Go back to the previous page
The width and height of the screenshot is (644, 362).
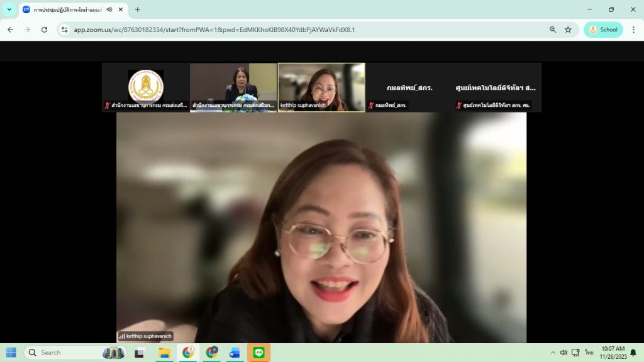(x=10, y=30)
